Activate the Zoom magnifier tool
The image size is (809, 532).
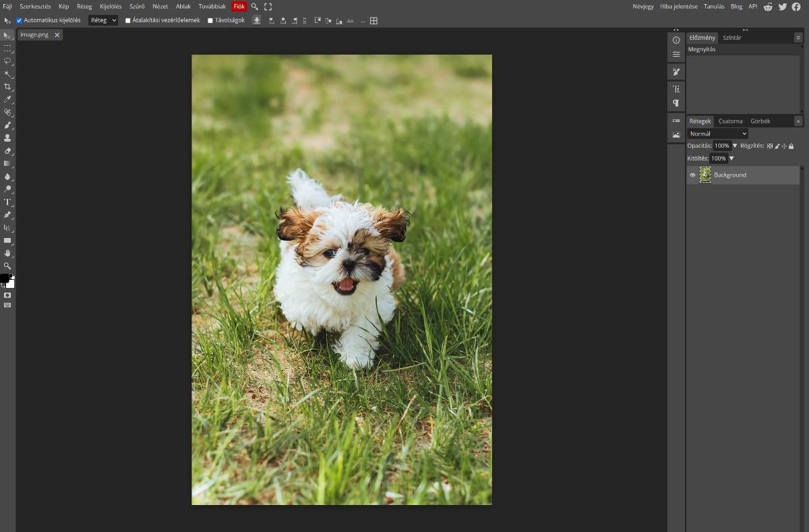click(x=7, y=266)
